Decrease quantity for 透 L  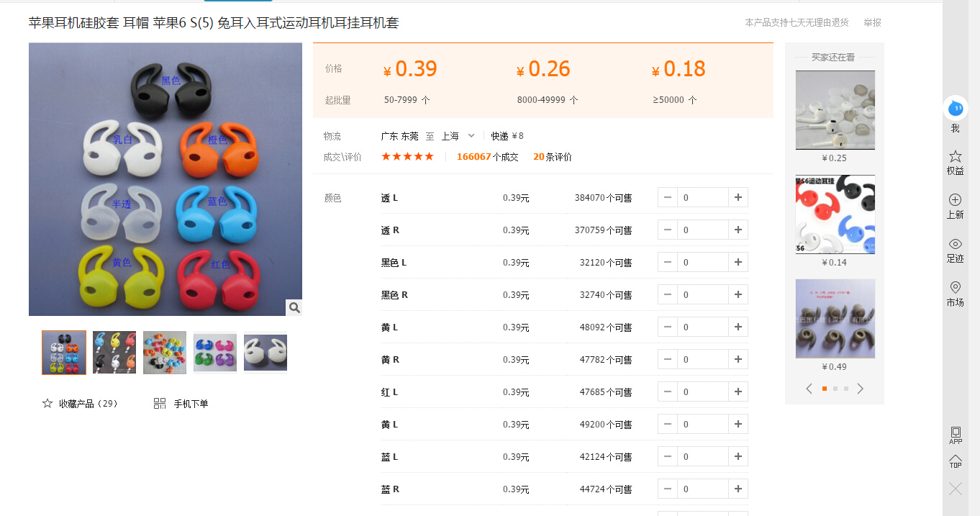668,197
